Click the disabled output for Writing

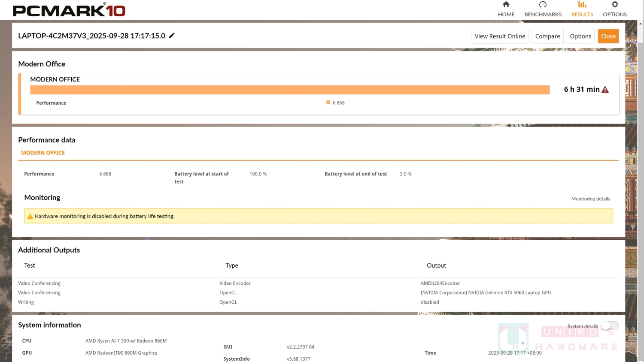[430, 302]
